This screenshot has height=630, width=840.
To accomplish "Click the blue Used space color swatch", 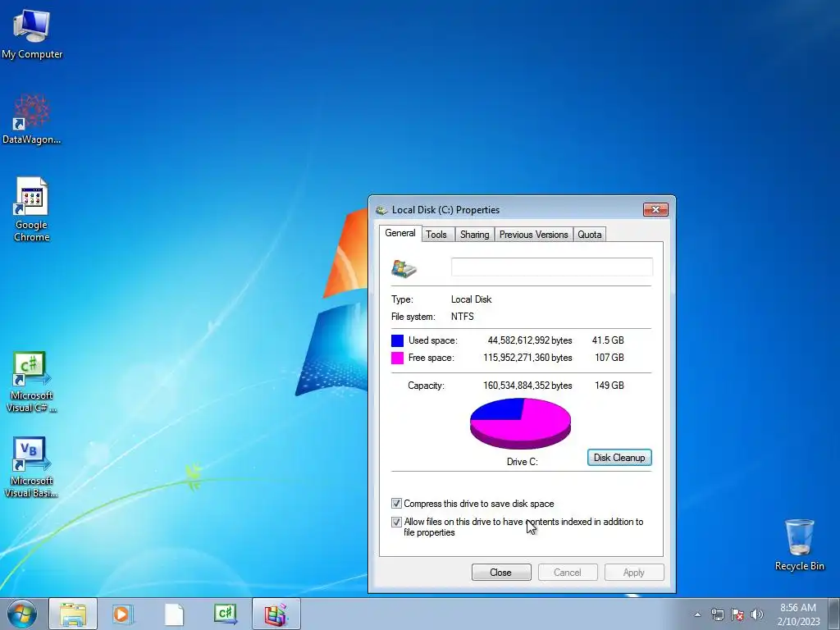I will point(397,340).
